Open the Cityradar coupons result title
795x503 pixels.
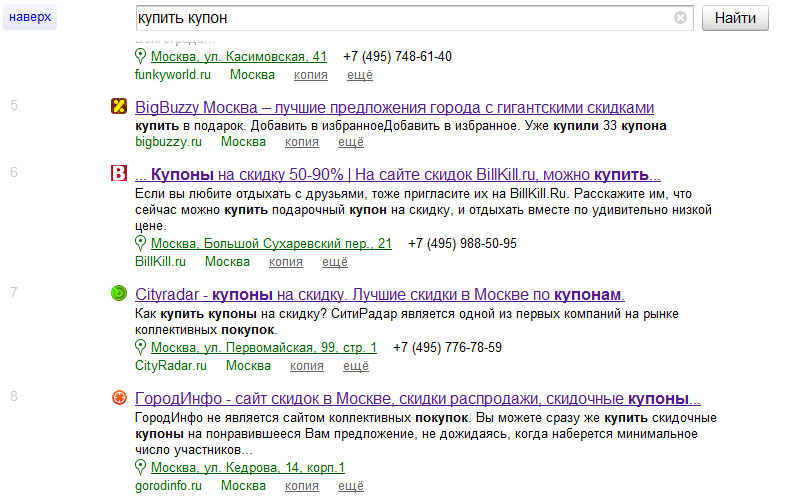coord(380,295)
